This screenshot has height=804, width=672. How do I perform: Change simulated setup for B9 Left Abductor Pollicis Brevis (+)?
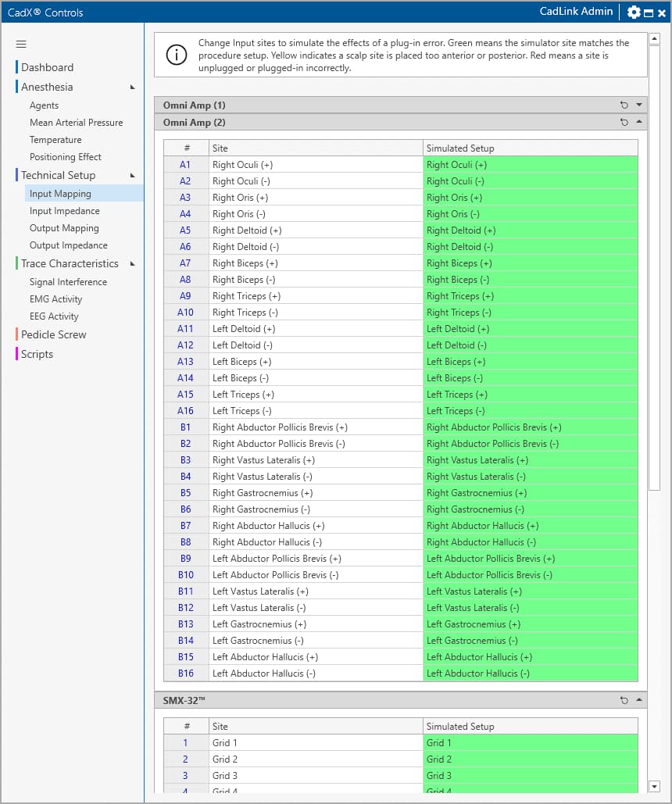(530, 559)
